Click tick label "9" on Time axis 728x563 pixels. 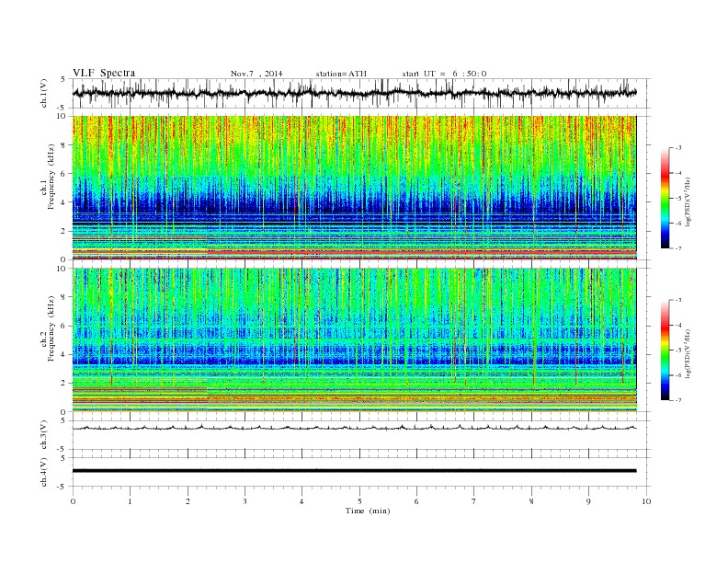pos(588,501)
